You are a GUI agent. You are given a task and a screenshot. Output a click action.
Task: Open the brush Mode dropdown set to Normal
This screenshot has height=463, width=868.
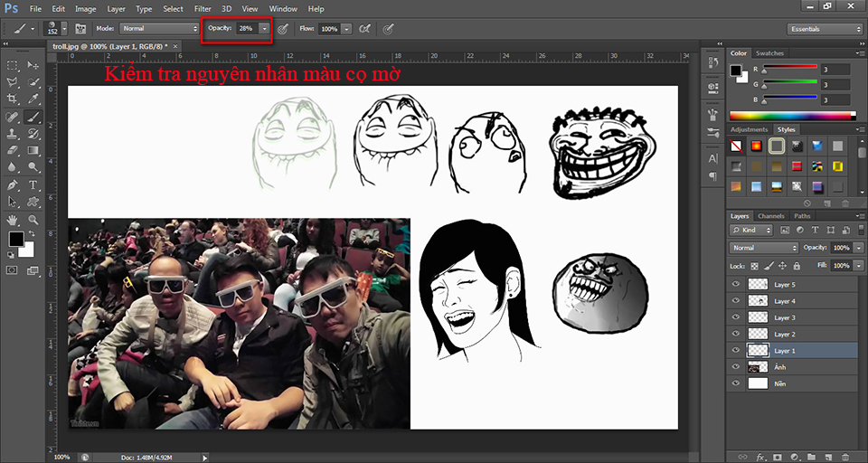[x=160, y=28]
